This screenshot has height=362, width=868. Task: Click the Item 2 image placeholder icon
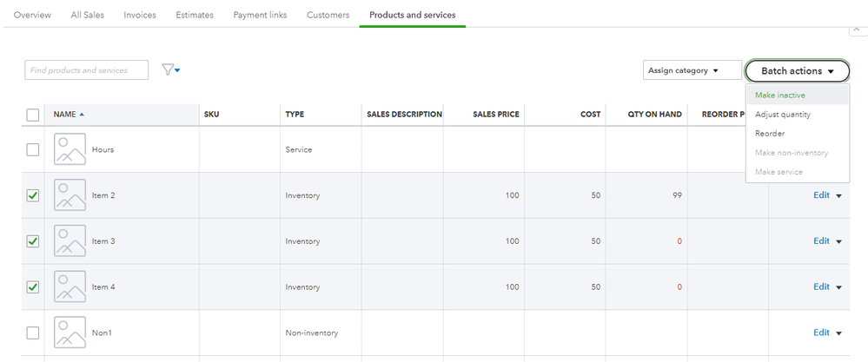tap(70, 195)
